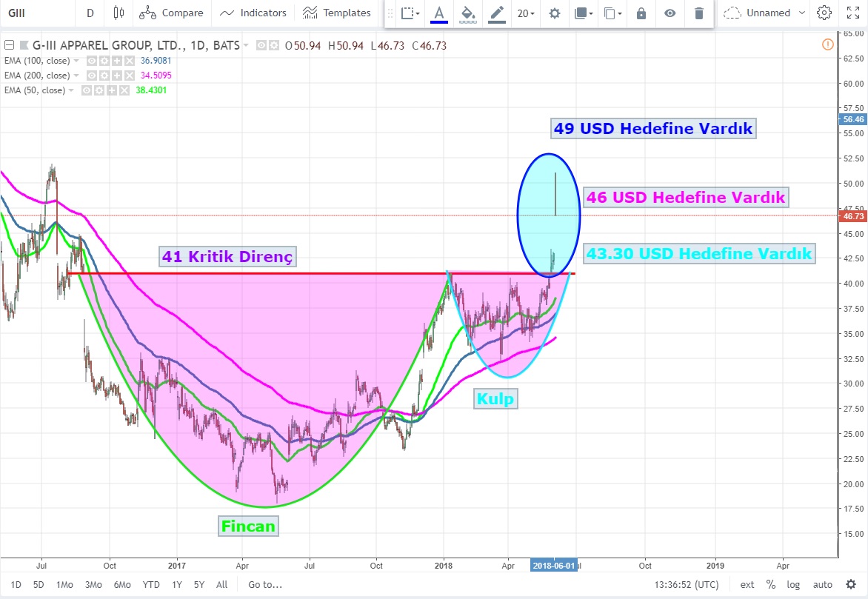This screenshot has height=599, width=868.
Task: Expand the font size 20 dropdown
Action: tap(526, 13)
